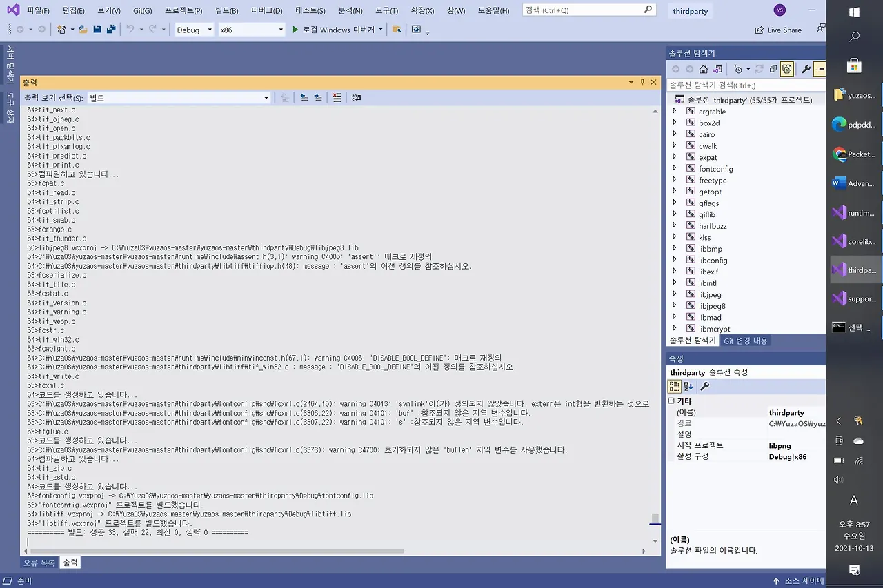The width and height of the screenshot is (883, 588).
Task: Start 로컬 Windows 디버거
Action: coord(333,30)
